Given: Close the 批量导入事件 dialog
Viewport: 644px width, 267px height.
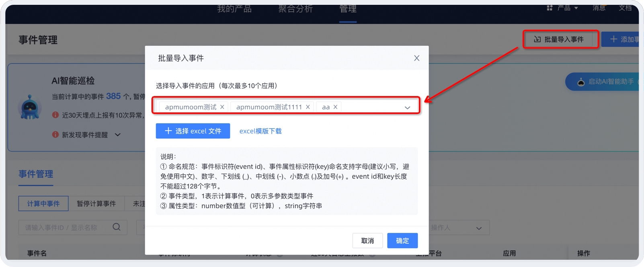Looking at the screenshot, I should point(416,58).
